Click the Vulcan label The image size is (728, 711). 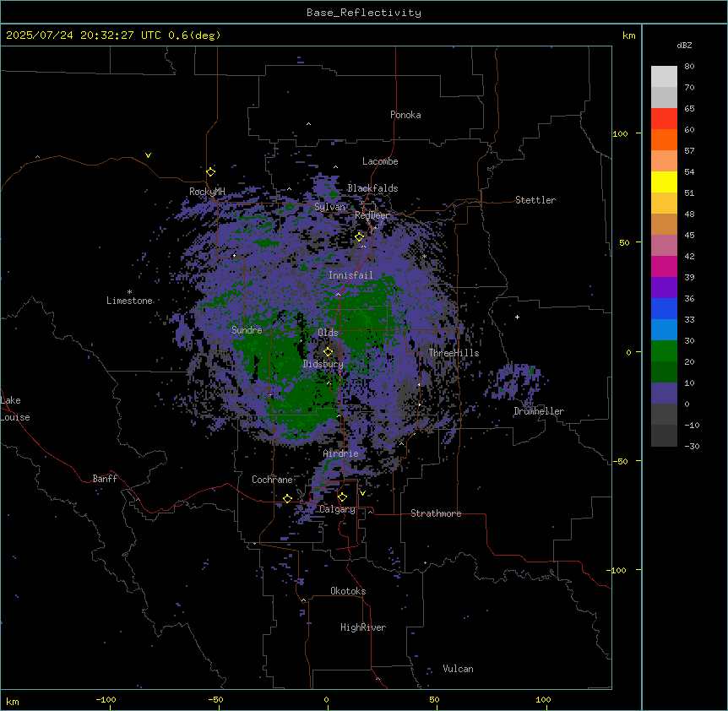(x=459, y=669)
